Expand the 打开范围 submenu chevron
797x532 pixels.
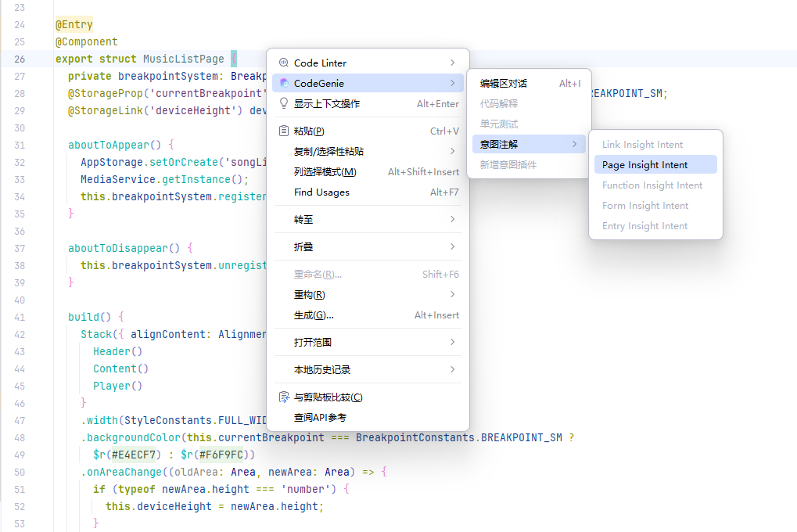point(452,342)
